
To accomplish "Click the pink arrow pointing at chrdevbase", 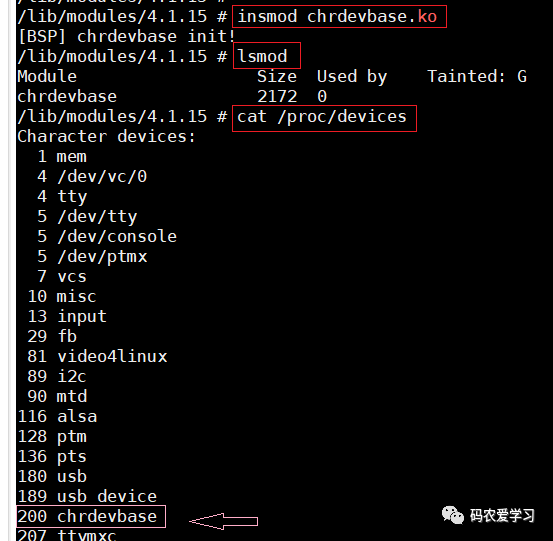I will pos(224,521).
